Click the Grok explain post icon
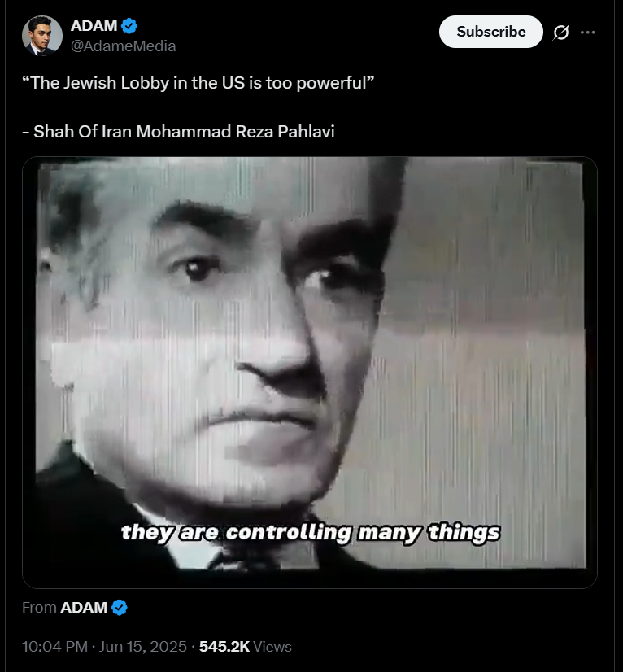623x672 pixels. pyautogui.click(x=561, y=33)
